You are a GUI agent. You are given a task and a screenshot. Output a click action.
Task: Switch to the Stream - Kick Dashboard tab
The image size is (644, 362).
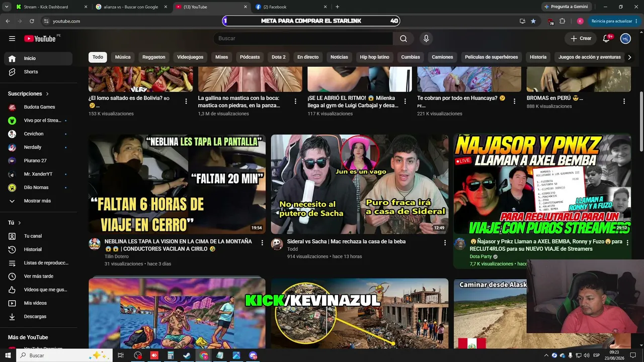(x=52, y=7)
